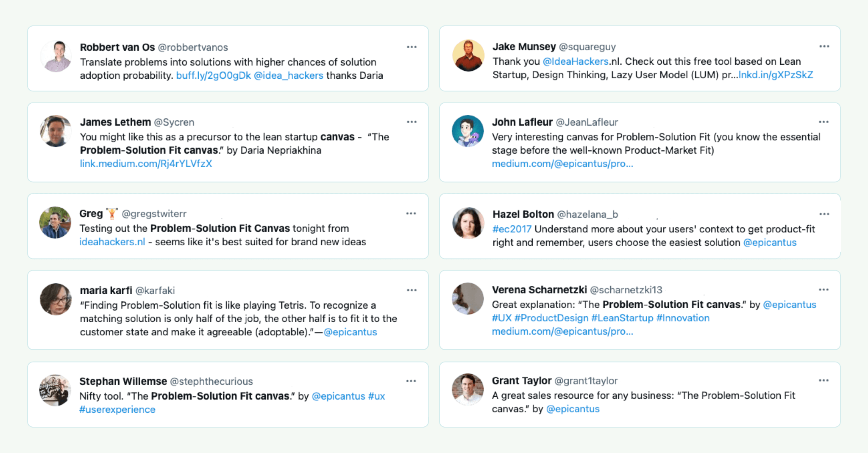Click the @IdeaHackers mention

[x=576, y=61]
